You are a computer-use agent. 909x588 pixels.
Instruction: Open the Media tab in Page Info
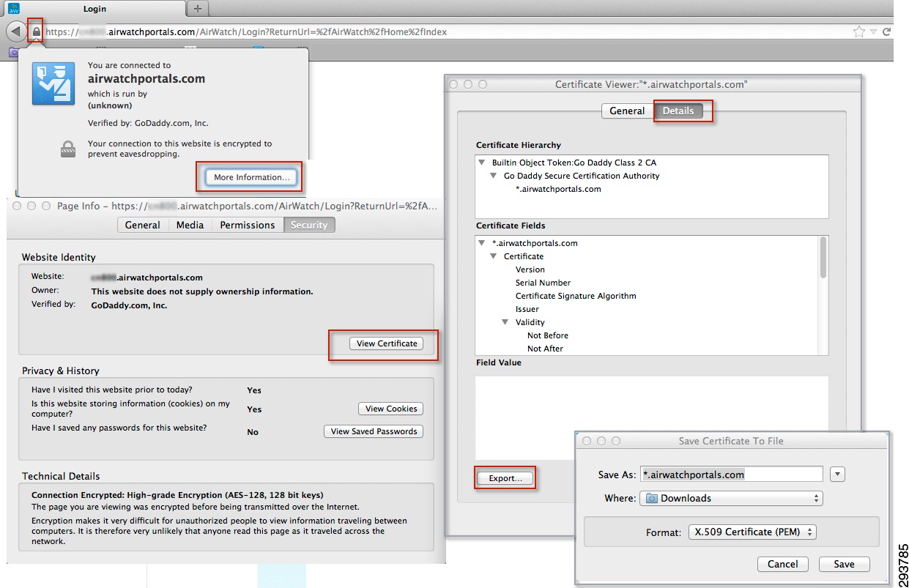(x=190, y=225)
